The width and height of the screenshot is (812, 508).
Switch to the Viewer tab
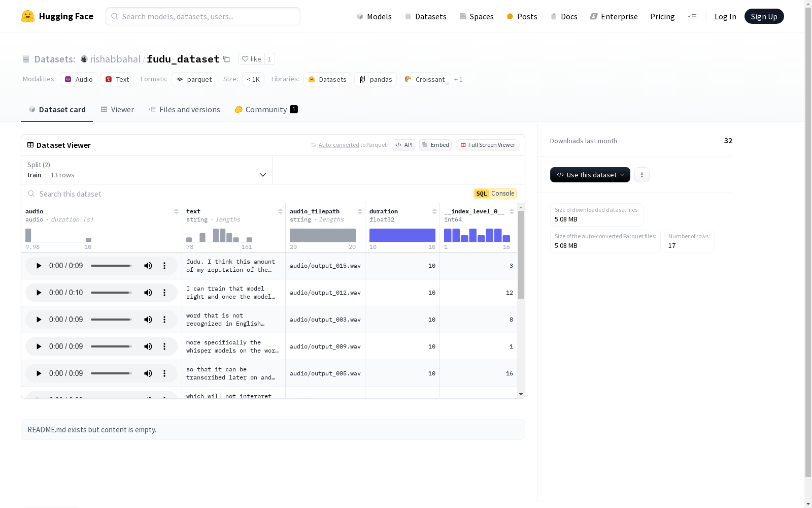click(117, 110)
